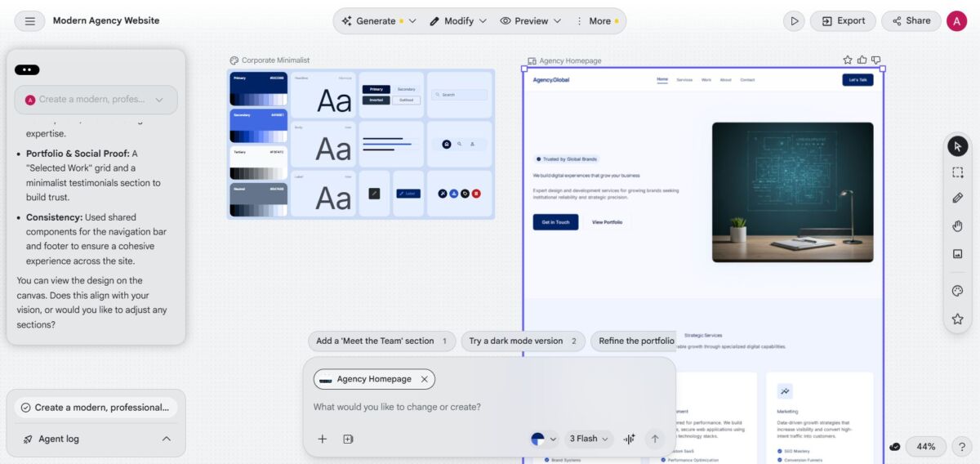
Task: Click the add-frame icon beside plus
Action: 348,439
